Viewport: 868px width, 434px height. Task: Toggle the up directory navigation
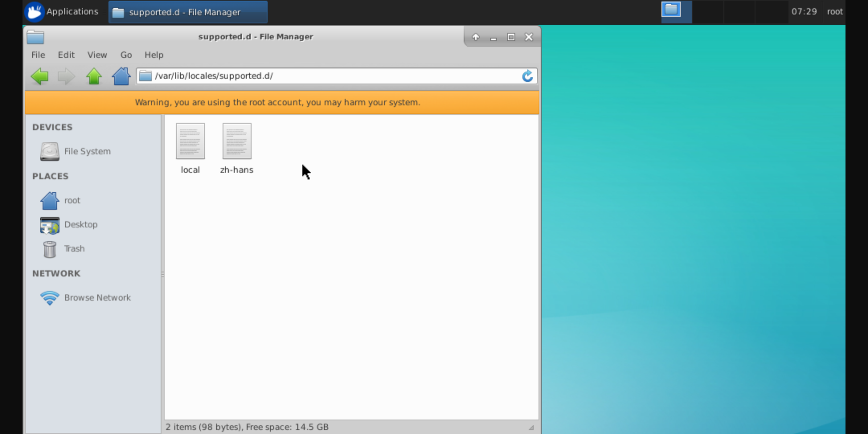(x=94, y=75)
